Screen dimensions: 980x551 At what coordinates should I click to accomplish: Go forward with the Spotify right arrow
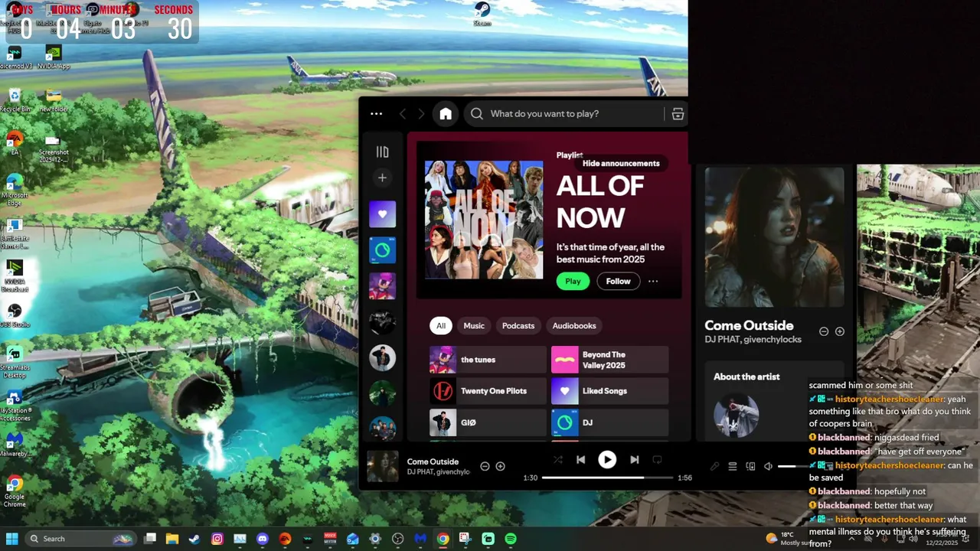tap(421, 114)
